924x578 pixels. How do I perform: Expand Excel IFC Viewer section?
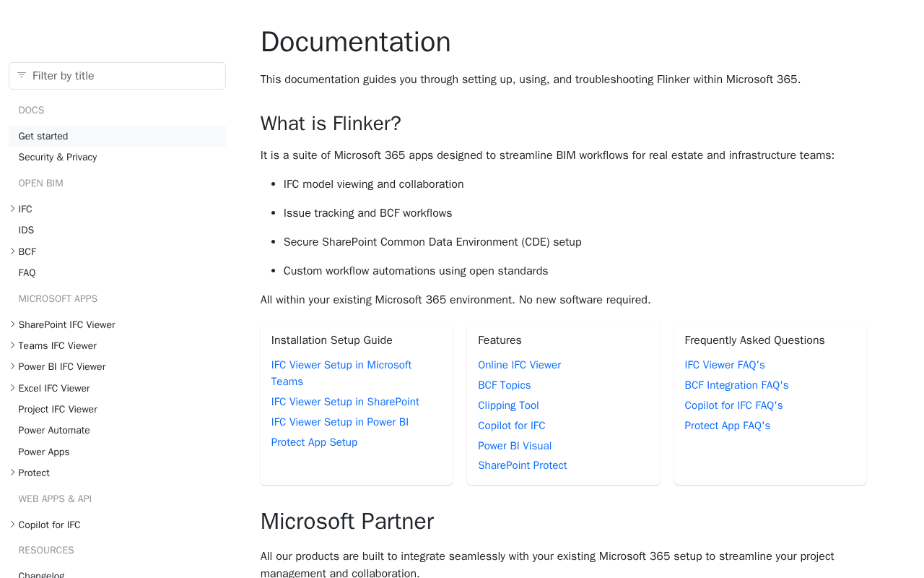(12, 388)
